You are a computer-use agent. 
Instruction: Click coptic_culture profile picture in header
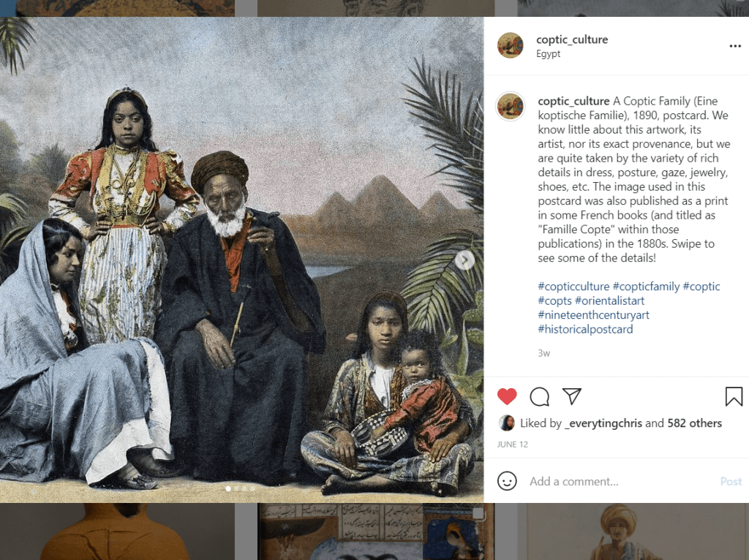[x=510, y=45]
